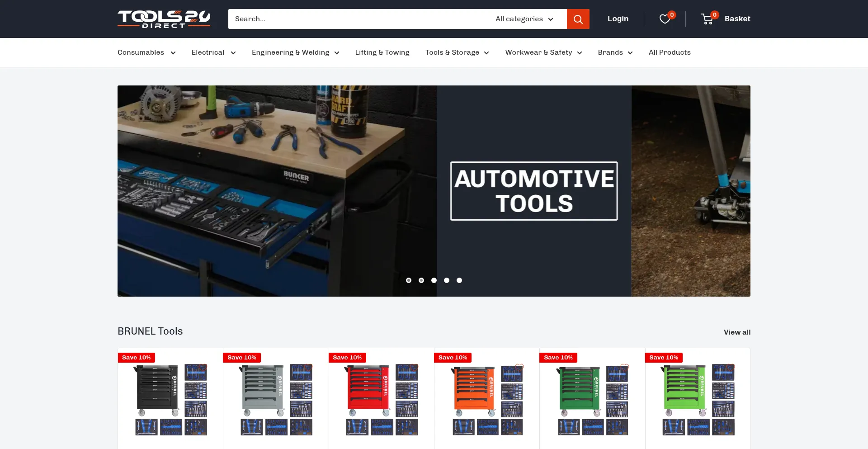Image resolution: width=868 pixels, height=449 pixels.
Task: Click the Basket text link
Action: (737, 19)
